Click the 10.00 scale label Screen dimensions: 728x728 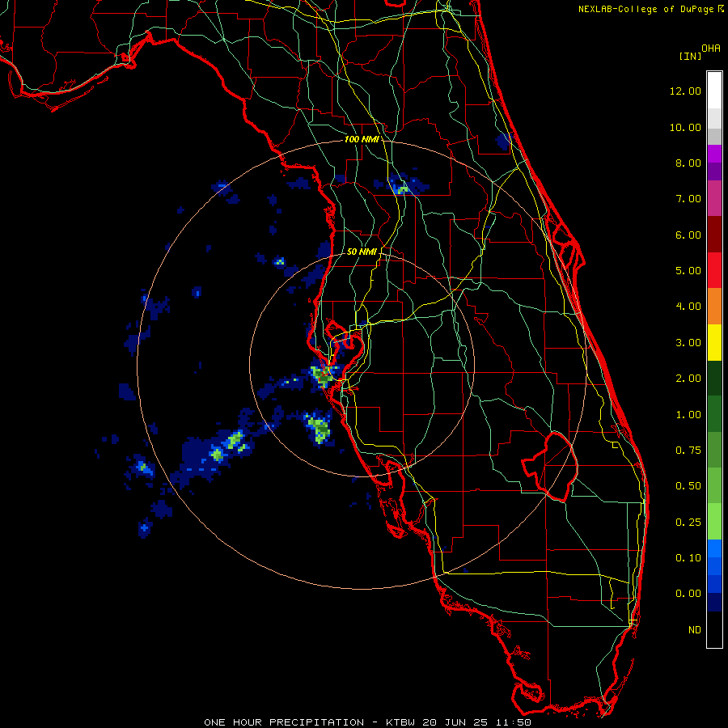point(685,127)
